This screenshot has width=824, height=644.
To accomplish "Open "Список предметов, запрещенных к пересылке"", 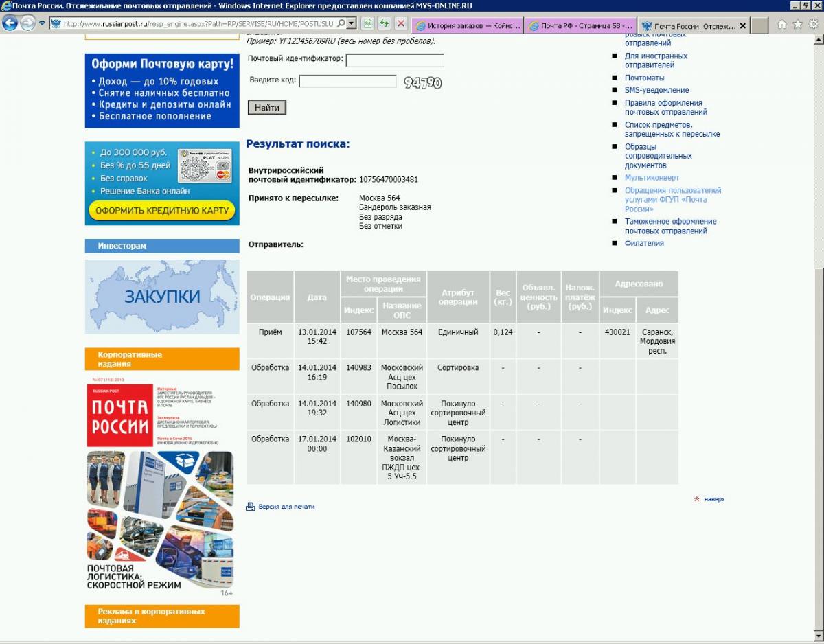I will (x=672, y=129).
